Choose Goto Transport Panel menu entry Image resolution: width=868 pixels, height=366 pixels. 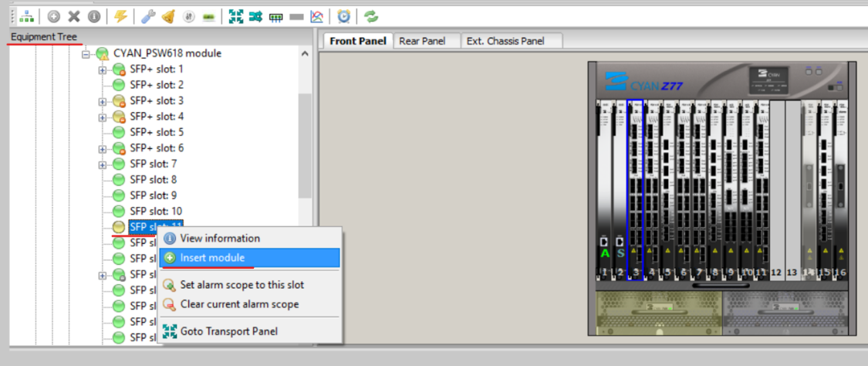pos(249,332)
